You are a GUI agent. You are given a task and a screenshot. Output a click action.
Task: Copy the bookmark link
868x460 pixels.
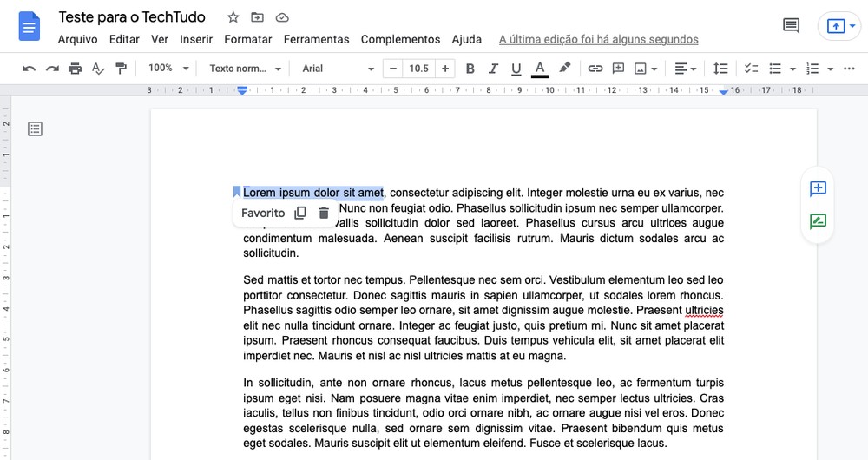tap(300, 213)
